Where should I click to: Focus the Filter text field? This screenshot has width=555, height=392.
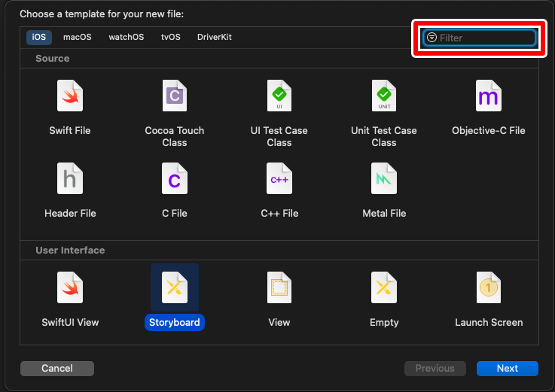pos(479,38)
